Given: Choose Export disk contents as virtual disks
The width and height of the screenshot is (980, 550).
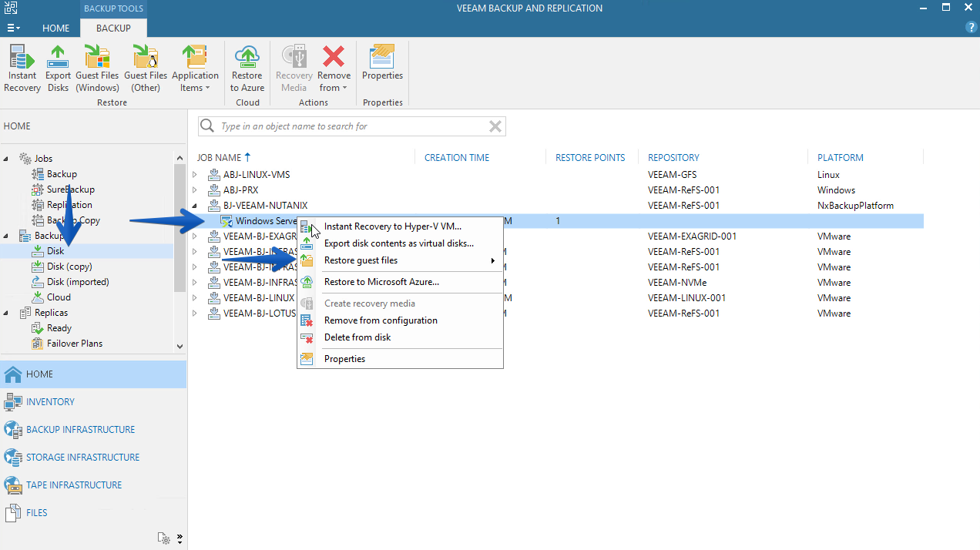Looking at the screenshot, I should coord(400,243).
